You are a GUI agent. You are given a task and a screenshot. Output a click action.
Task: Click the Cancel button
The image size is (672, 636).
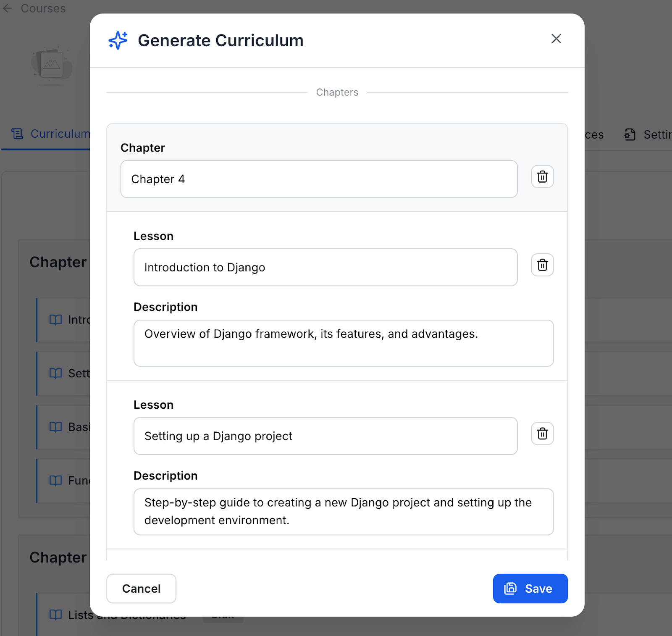pyautogui.click(x=141, y=589)
